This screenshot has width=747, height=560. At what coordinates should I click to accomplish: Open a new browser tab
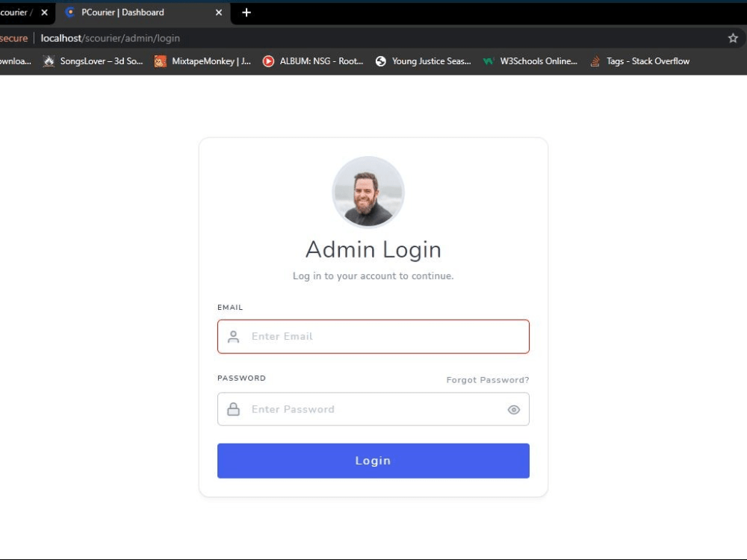click(247, 13)
